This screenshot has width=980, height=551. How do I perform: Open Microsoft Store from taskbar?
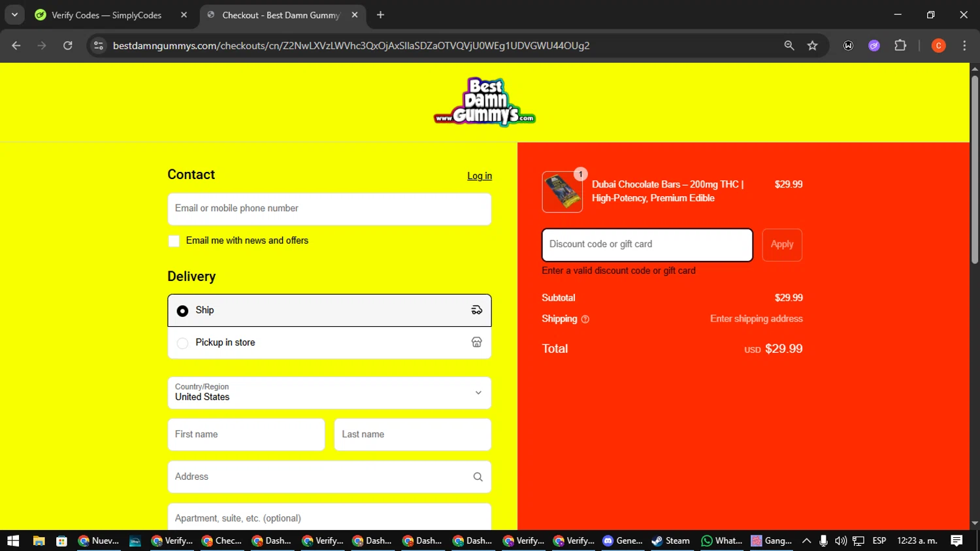(61, 541)
